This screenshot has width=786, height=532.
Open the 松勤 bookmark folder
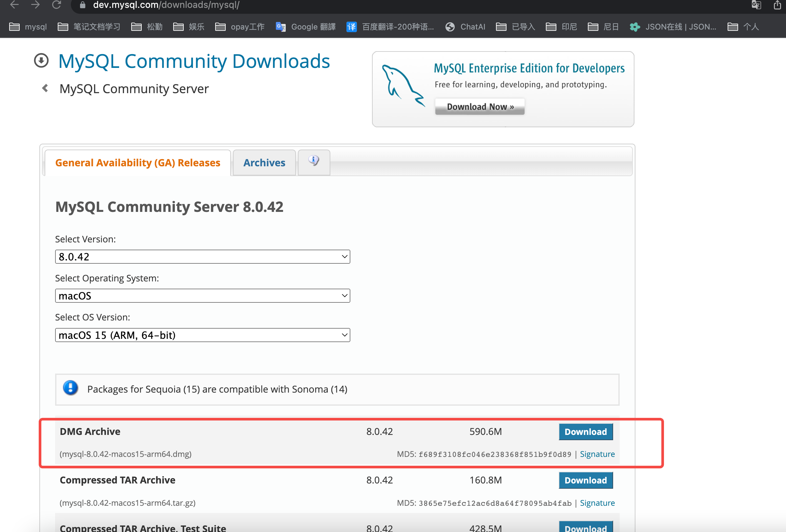[147, 27]
